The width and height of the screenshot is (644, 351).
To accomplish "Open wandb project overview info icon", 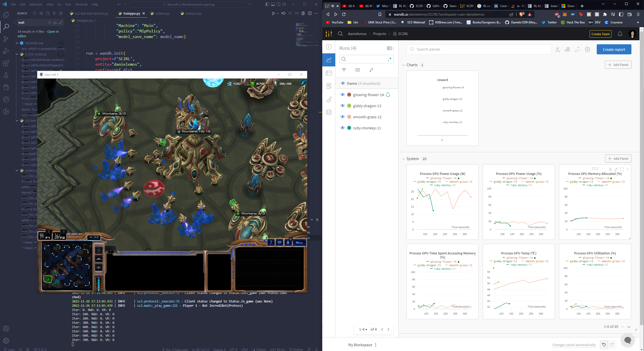I will point(329,47).
